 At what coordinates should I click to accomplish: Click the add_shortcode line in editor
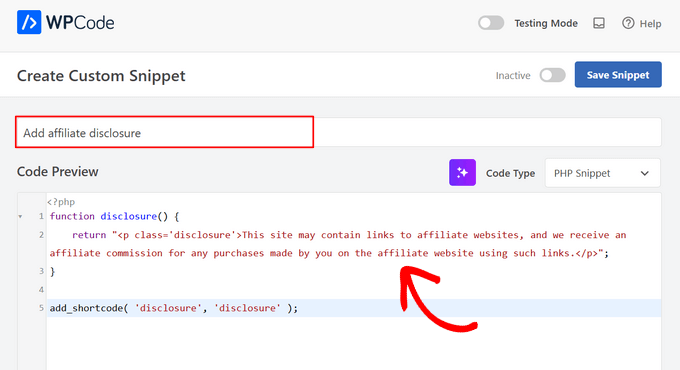coord(173,308)
